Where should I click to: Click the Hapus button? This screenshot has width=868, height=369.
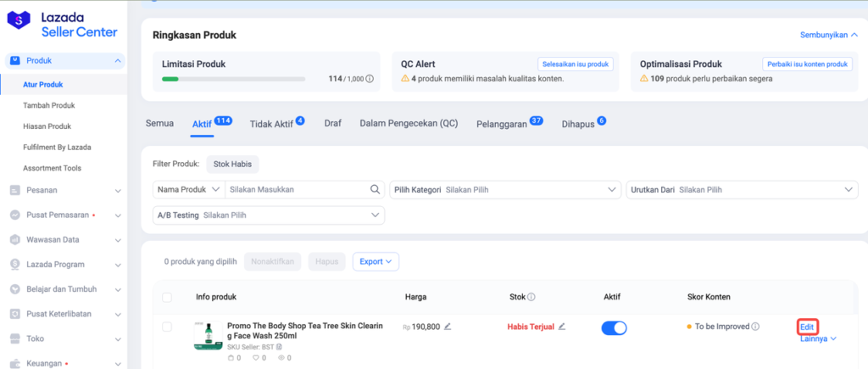[326, 261]
